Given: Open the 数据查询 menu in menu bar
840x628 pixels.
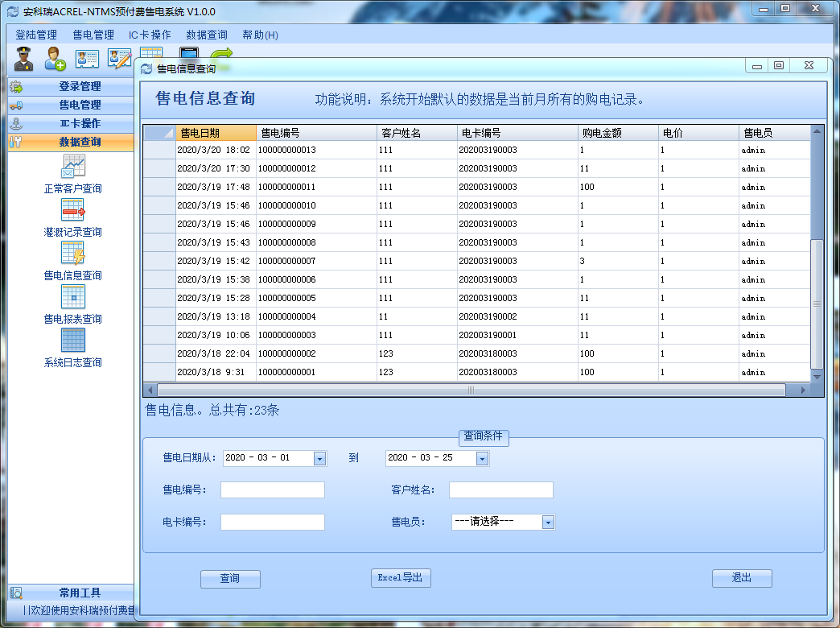Looking at the screenshot, I should click(207, 35).
